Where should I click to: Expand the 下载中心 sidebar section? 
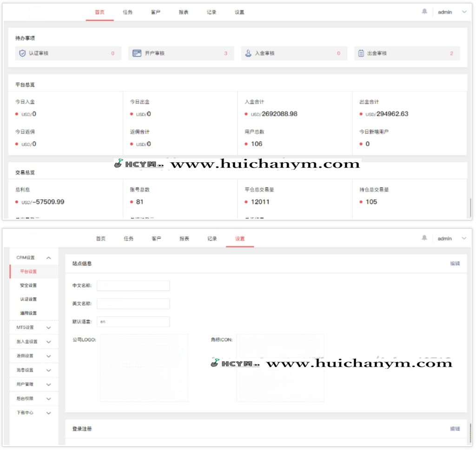pos(48,413)
